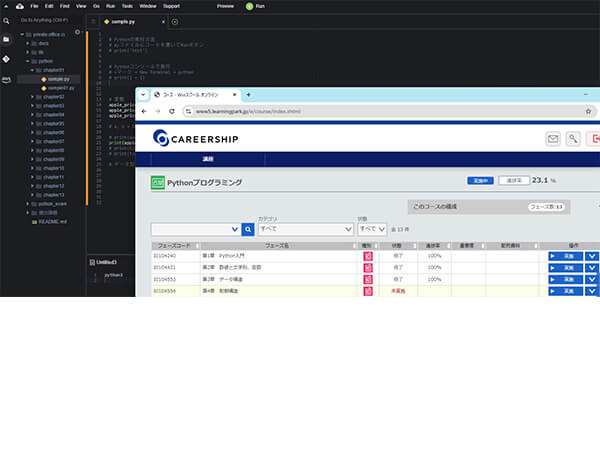This screenshot has width=600, height=450.
Task: Select sample01.py in the file tree
Action: pos(59,88)
